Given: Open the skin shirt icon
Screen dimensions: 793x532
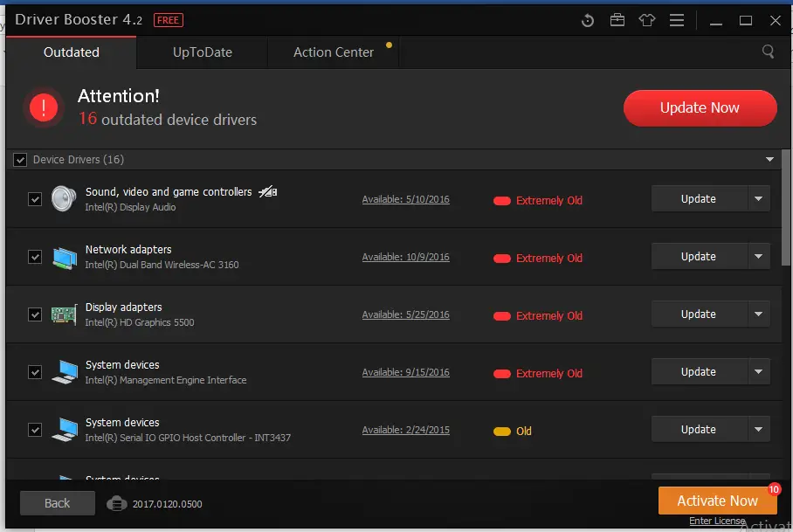Looking at the screenshot, I should 647,20.
